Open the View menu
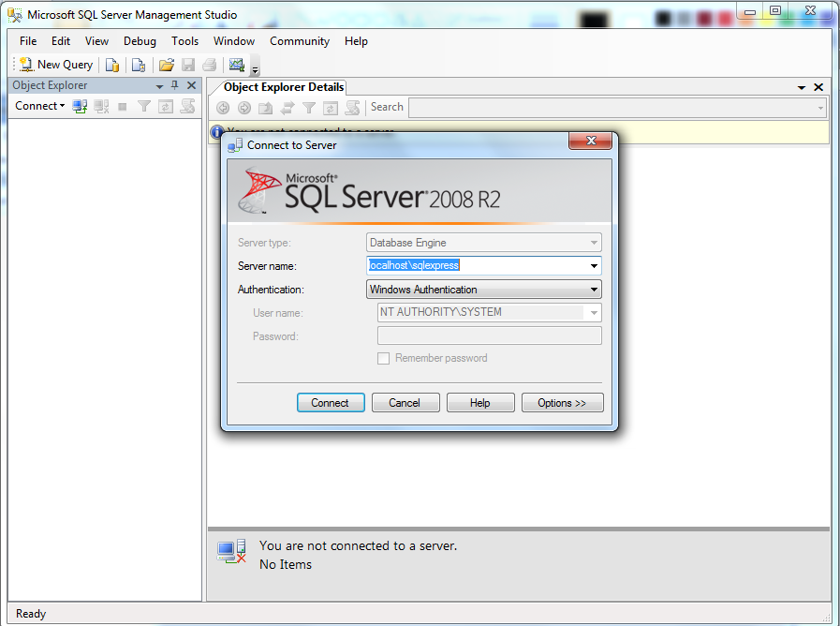The width and height of the screenshot is (840, 626). pos(96,41)
